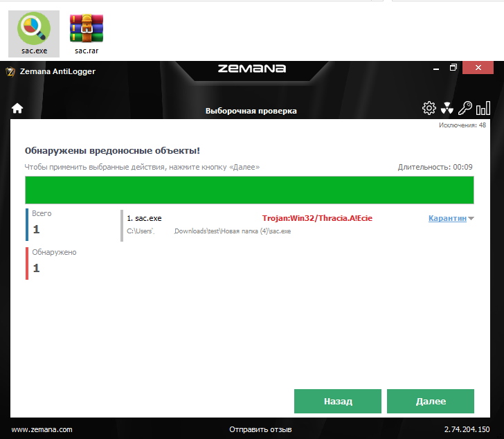Close the Zemana AntiLogger window
Image resolution: width=504 pixels, height=439 pixels.
[x=478, y=68]
